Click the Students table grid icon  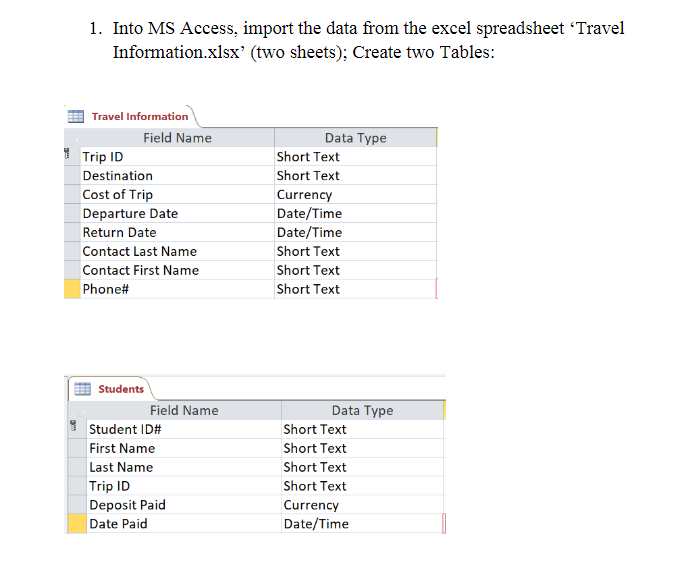[83, 389]
